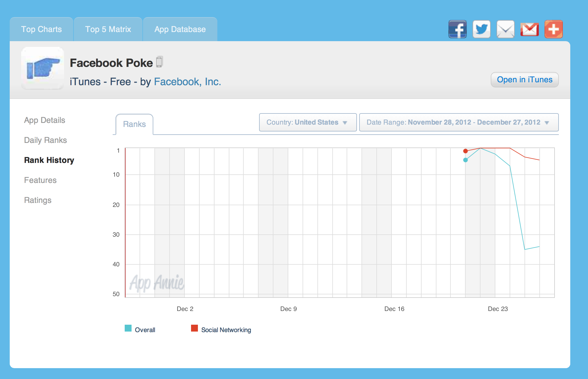Follow the Facebook, Inc. publisher link

[187, 82]
